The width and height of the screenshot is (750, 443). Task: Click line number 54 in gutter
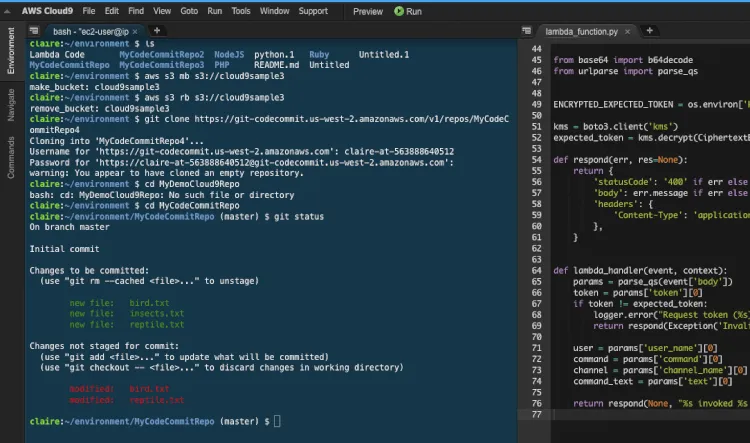pyautogui.click(x=536, y=160)
